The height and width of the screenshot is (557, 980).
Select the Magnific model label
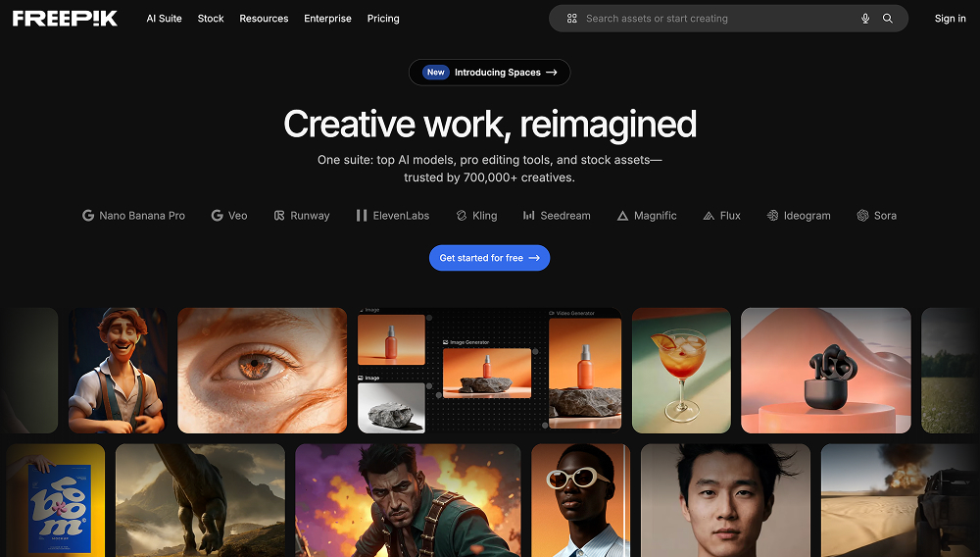[x=655, y=216]
